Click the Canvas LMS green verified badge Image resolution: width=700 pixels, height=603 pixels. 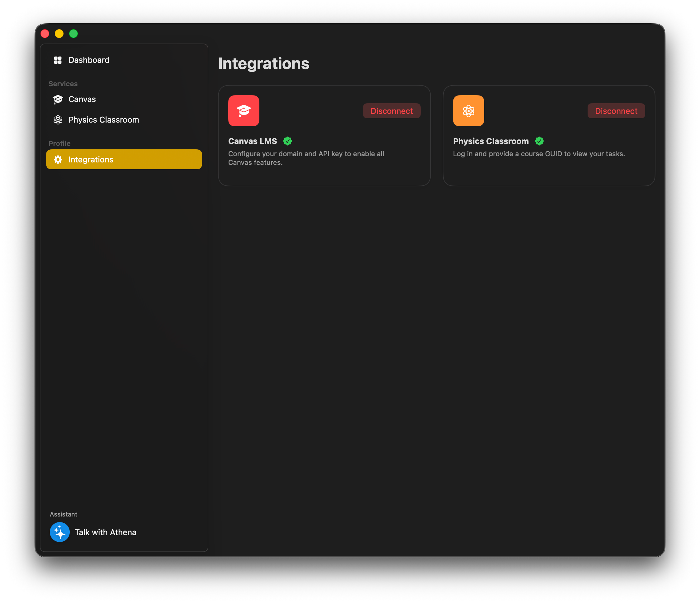[287, 141]
